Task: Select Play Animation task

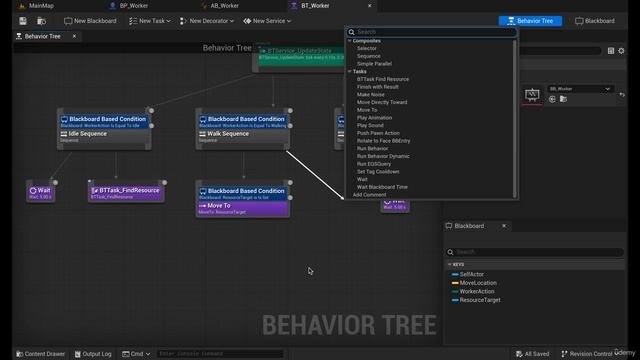Action: coord(374,118)
